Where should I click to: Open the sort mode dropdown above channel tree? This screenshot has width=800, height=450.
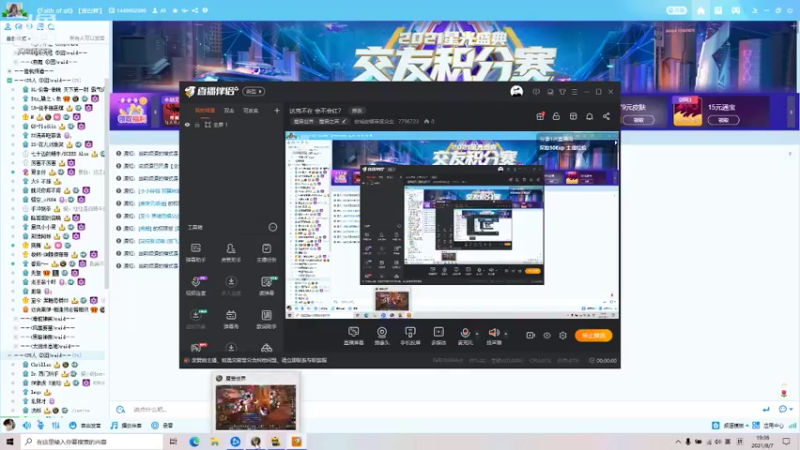tap(19, 38)
